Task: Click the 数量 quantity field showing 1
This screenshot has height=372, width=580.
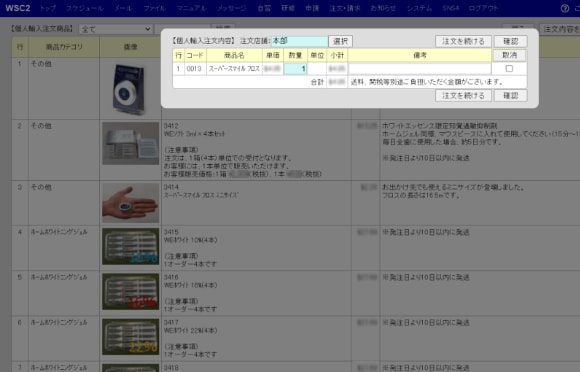Action: 295,68
